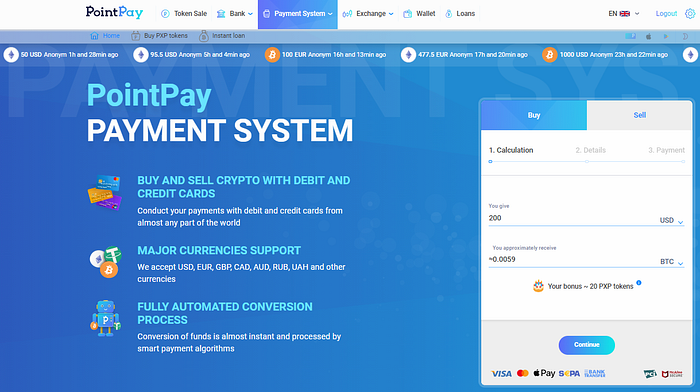
Task: Switch to the Buy tab
Action: pyautogui.click(x=534, y=115)
